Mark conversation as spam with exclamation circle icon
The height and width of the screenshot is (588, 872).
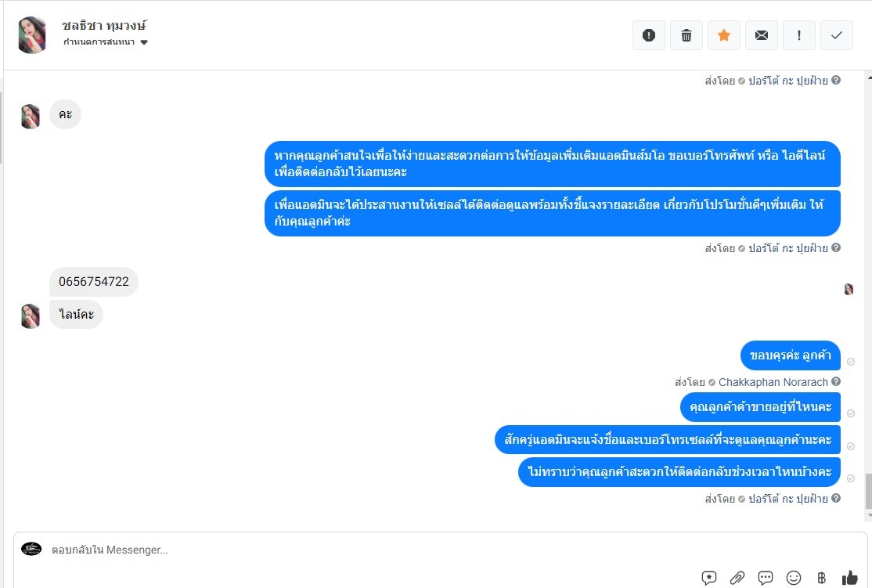648,35
